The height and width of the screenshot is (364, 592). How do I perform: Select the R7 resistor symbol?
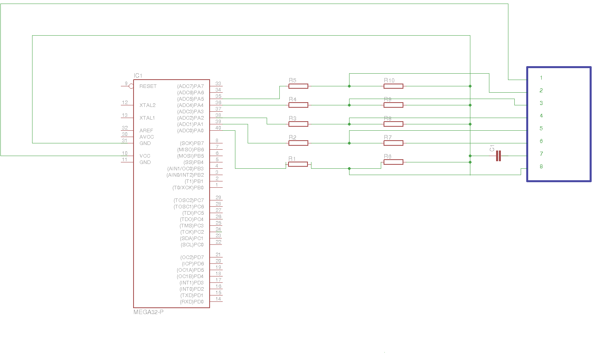393,143
